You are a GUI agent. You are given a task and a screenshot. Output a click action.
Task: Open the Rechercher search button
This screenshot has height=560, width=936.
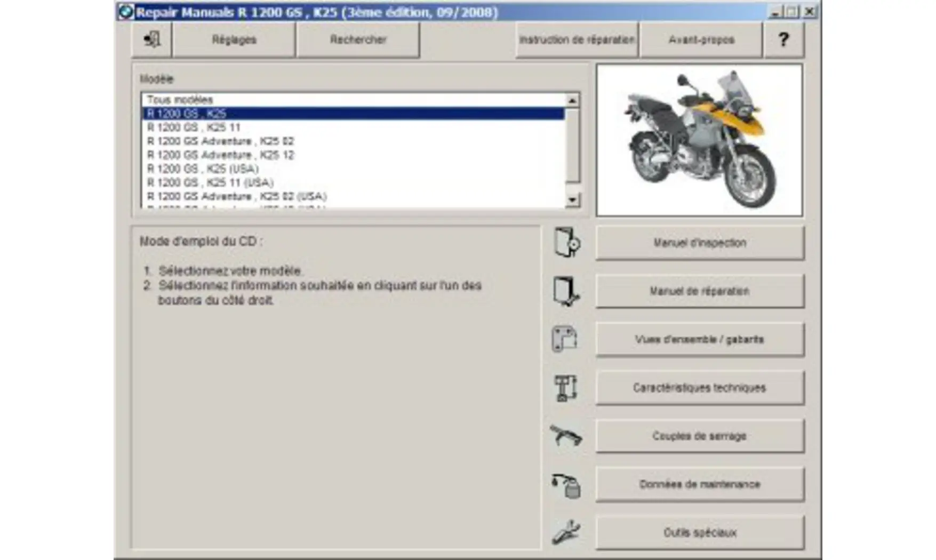coord(358,39)
